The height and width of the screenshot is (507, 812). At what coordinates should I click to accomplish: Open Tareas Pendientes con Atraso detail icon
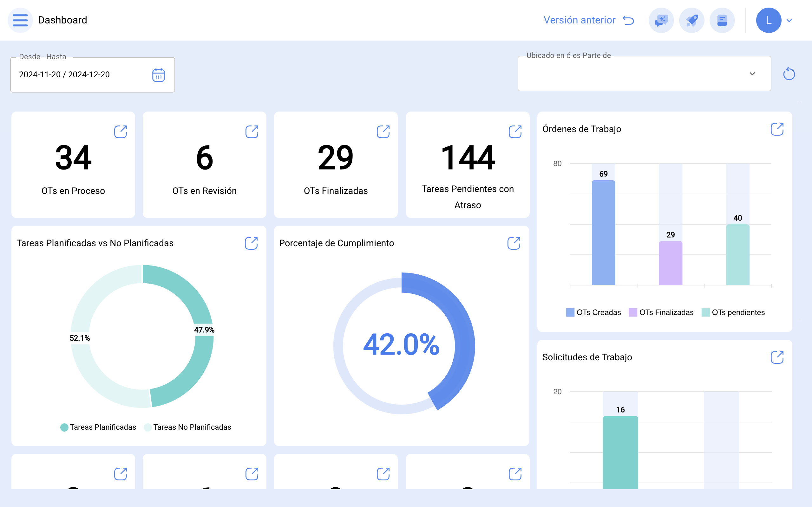tap(515, 132)
